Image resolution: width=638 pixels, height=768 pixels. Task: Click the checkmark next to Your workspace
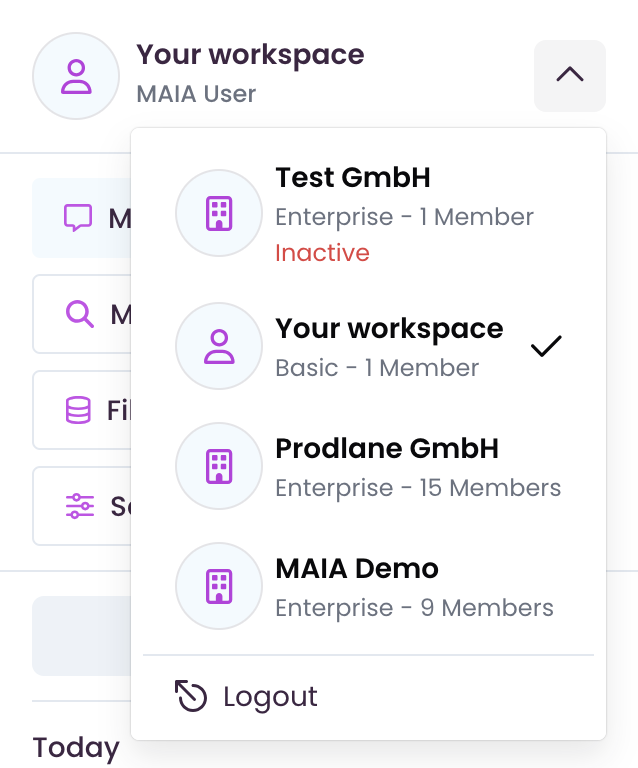[x=546, y=346]
